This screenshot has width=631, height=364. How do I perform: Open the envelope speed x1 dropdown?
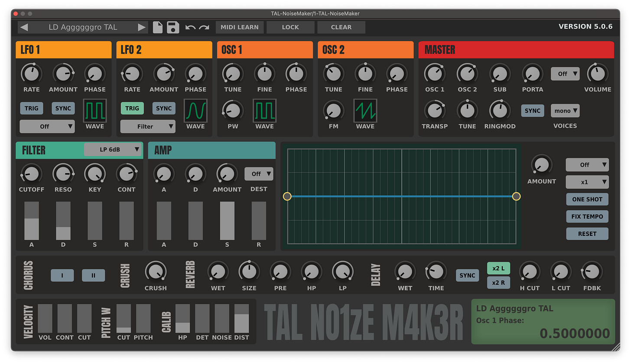pos(587,182)
